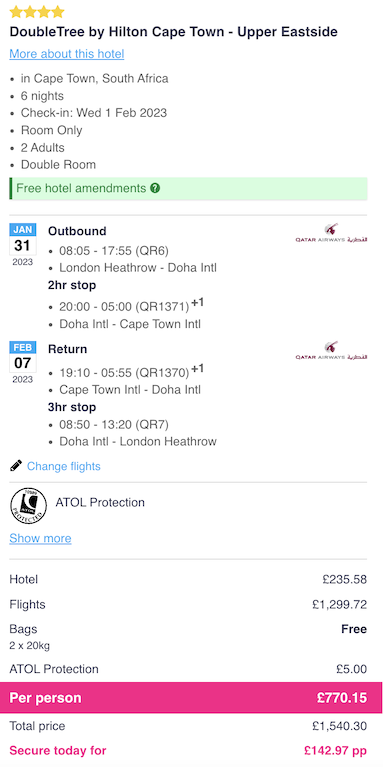Click the Secure today for deposit text

click(58, 750)
